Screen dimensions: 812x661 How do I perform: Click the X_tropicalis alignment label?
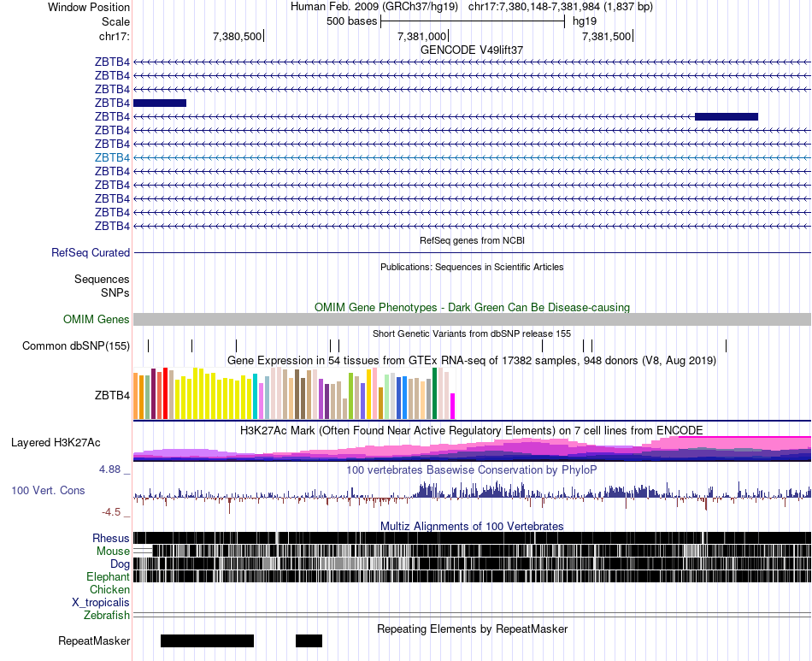101,603
